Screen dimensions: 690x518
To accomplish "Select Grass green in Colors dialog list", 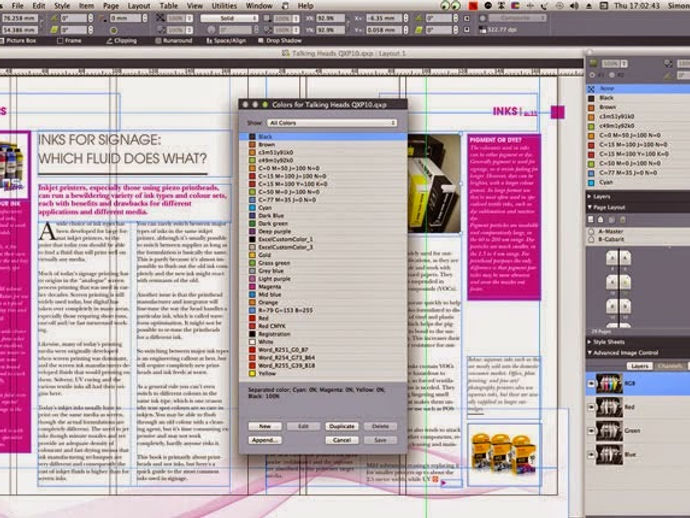I will [323, 263].
